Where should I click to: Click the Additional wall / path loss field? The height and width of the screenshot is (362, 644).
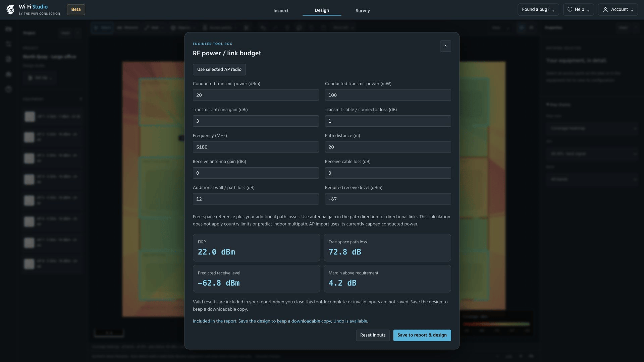point(256,199)
